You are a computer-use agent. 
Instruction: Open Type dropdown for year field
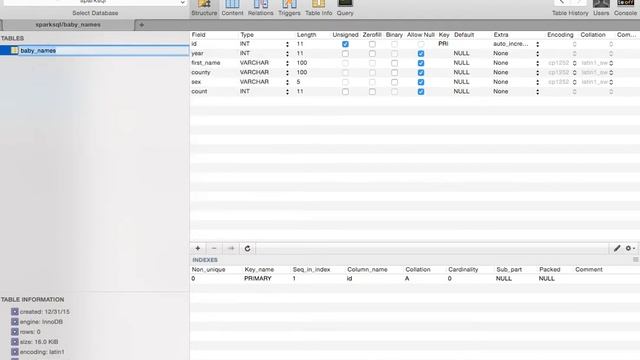click(287, 53)
